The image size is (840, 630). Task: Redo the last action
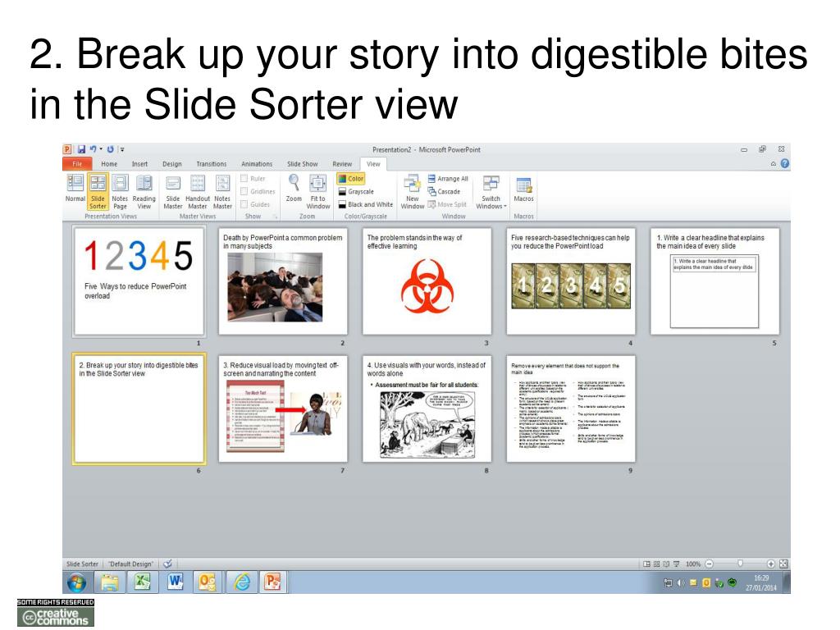pos(111,149)
